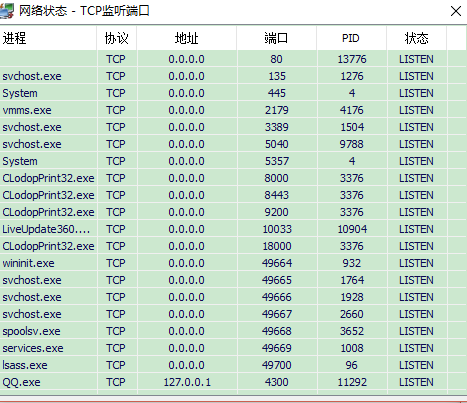Select svchost.exe row with port 49665
Viewport: 467px width, 403px height.
point(233,280)
